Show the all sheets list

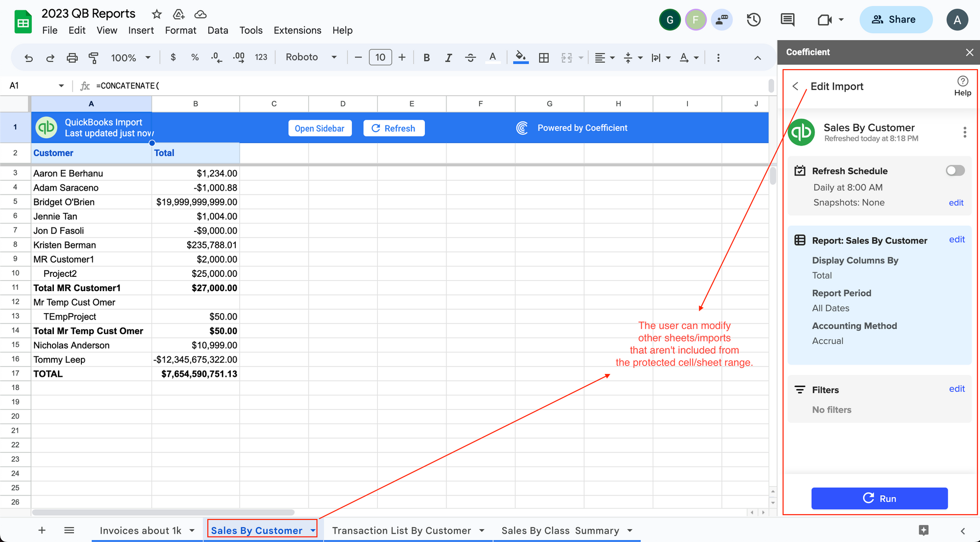69,530
